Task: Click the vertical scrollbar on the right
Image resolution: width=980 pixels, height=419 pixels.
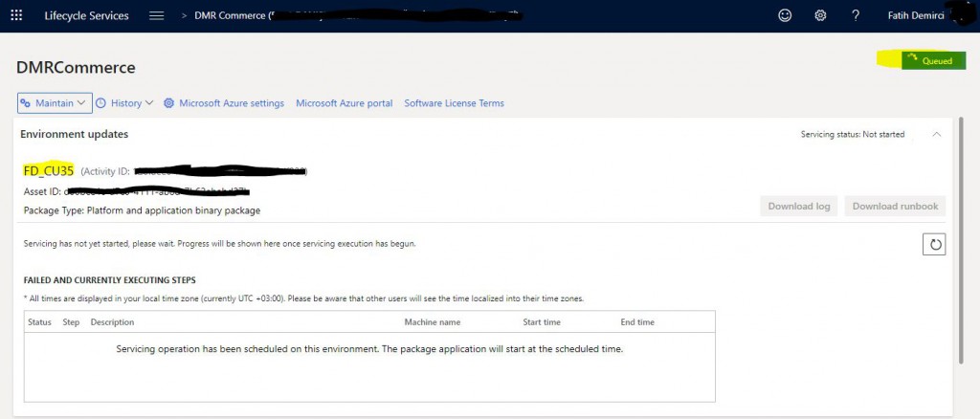Action: pos(962,240)
